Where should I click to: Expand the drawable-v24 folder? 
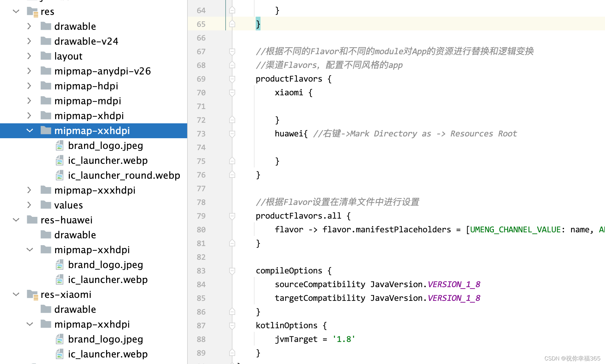[x=29, y=41]
